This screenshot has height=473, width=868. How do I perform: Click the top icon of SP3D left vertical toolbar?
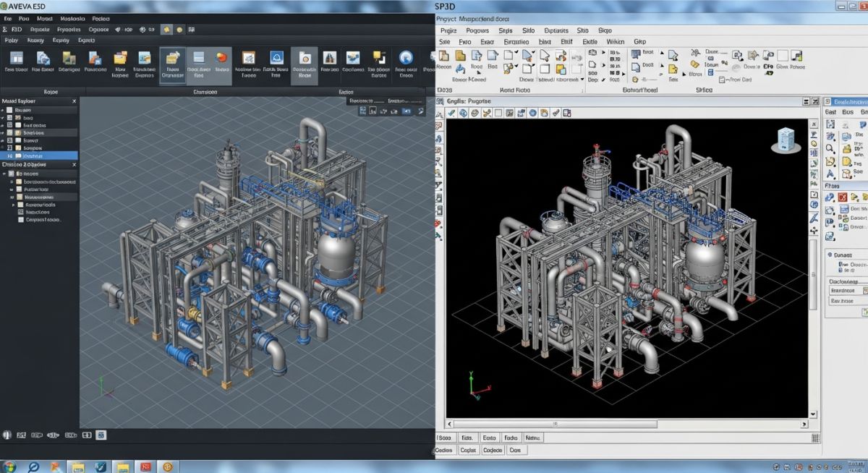click(439, 115)
